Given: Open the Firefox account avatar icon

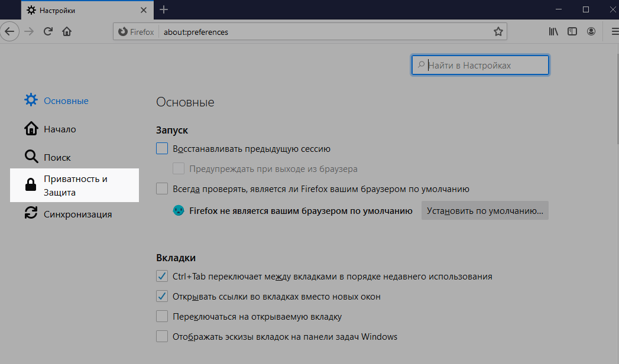Looking at the screenshot, I should click(x=591, y=31).
